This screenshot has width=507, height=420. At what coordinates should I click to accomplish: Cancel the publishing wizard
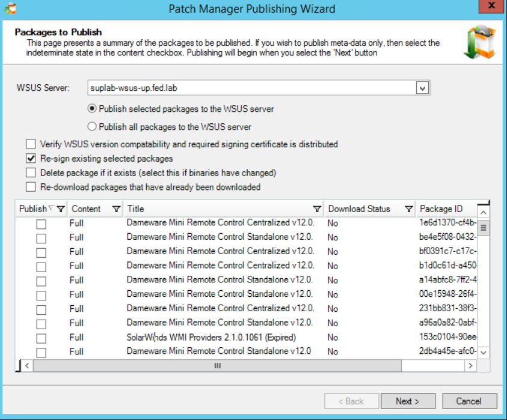tap(470, 401)
